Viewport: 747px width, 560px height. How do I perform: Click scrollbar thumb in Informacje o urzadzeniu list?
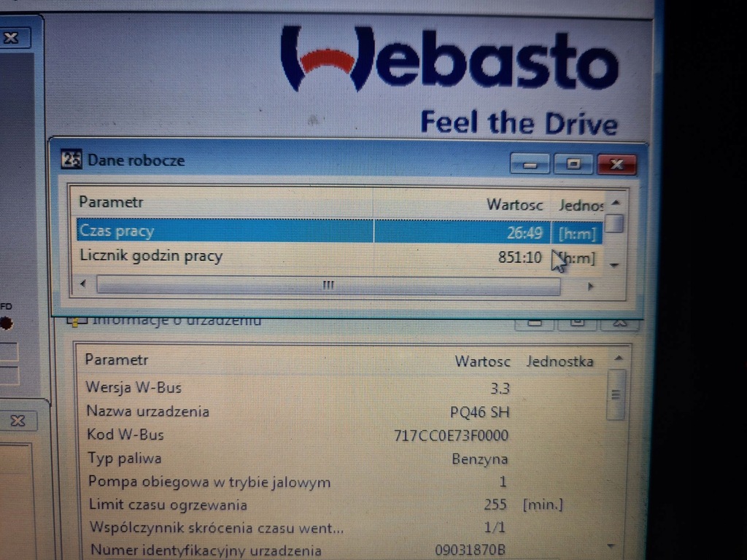pyautogui.click(x=616, y=394)
